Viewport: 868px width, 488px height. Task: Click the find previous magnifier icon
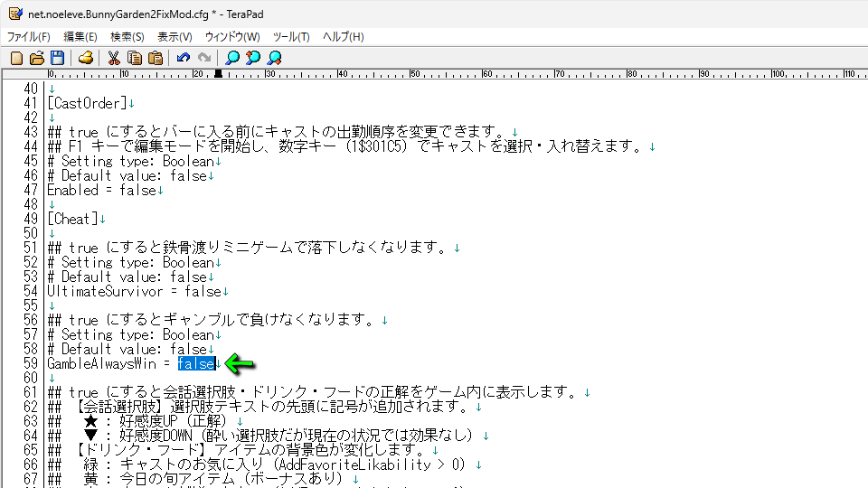[253, 58]
